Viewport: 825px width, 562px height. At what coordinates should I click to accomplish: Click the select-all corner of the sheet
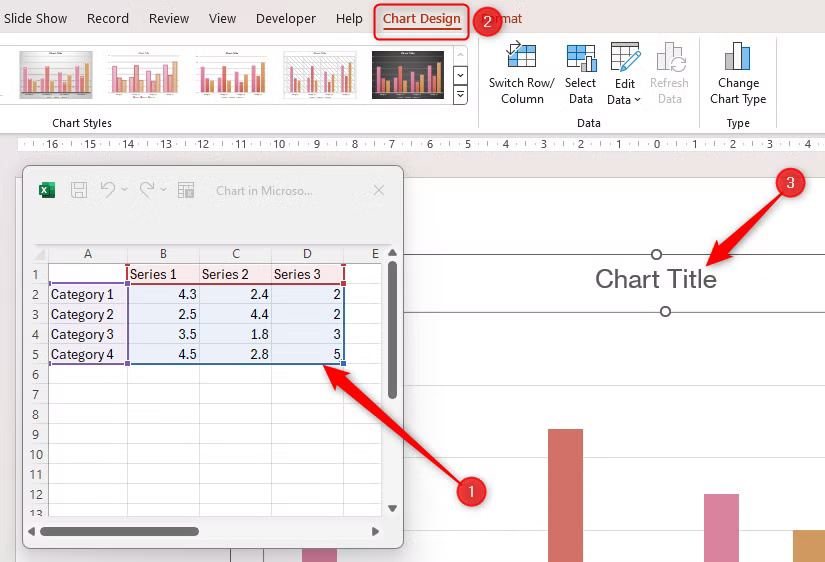[x=40, y=254]
